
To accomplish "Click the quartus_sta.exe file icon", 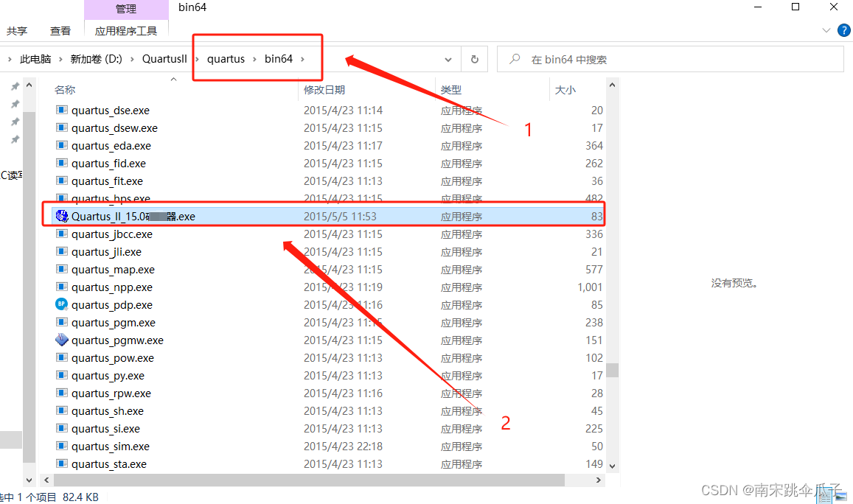I will tap(62, 463).
